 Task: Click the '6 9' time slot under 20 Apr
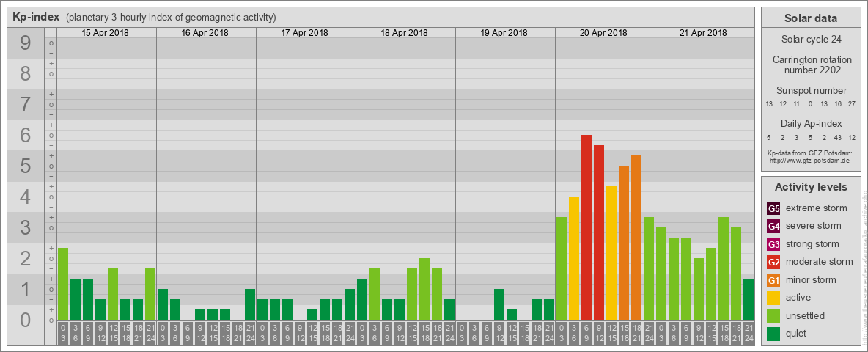coord(586,334)
